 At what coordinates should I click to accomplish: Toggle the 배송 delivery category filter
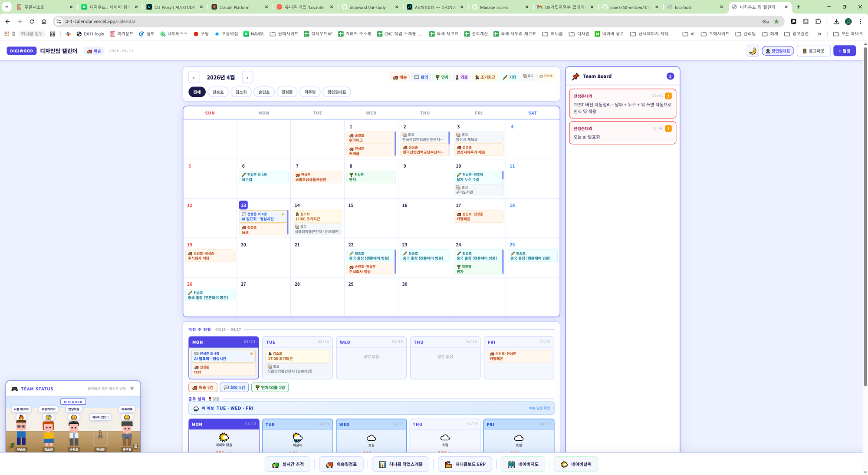(400, 77)
